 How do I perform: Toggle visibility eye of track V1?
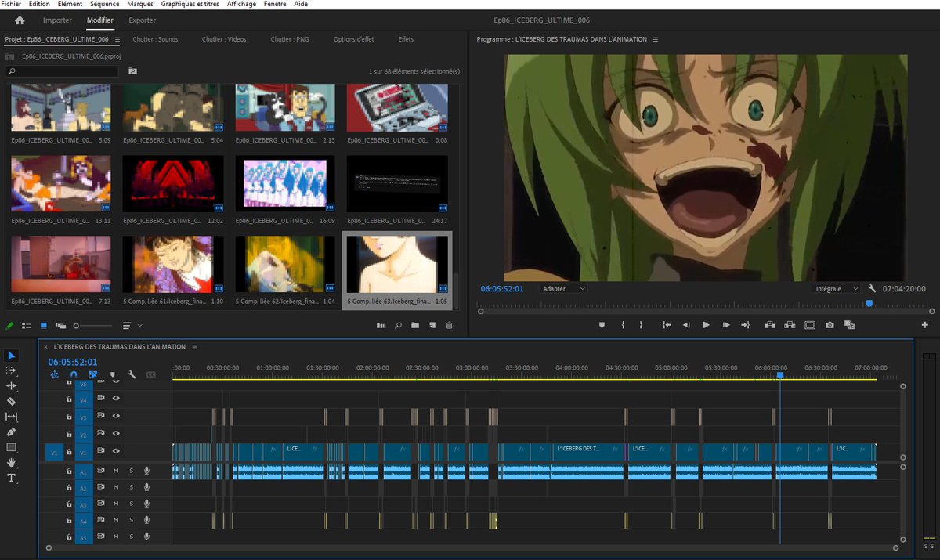pos(116,451)
